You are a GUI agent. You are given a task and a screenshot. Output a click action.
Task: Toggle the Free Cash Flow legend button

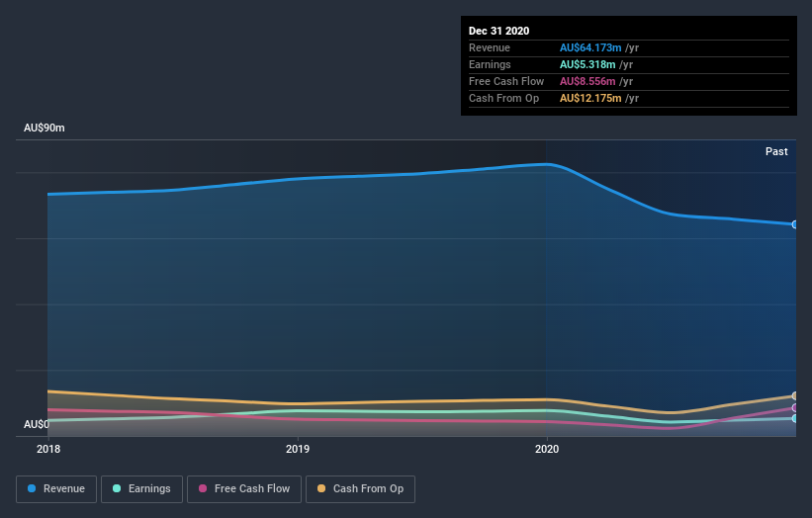pyautogui.click(x=244, y=489)
